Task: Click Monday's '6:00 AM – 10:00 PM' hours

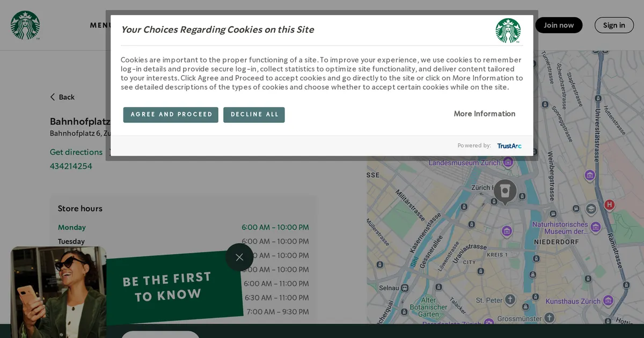Action: [275, 227]
